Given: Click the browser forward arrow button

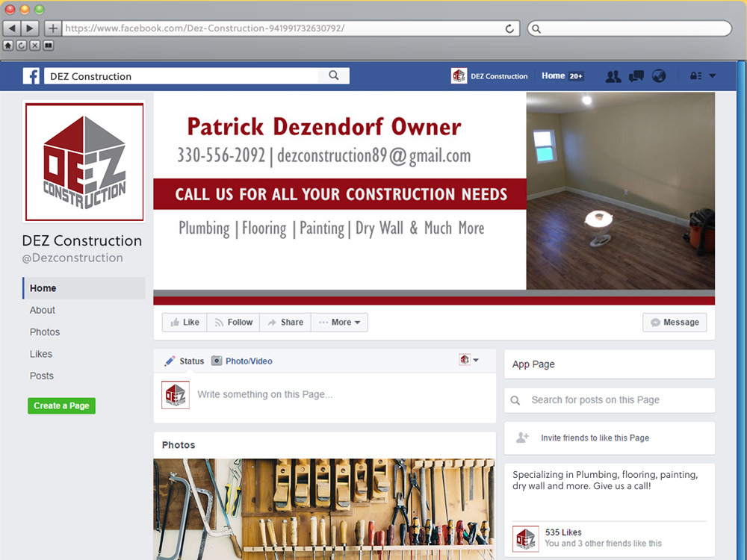Looking at the screenshot, I should [30, 28].
